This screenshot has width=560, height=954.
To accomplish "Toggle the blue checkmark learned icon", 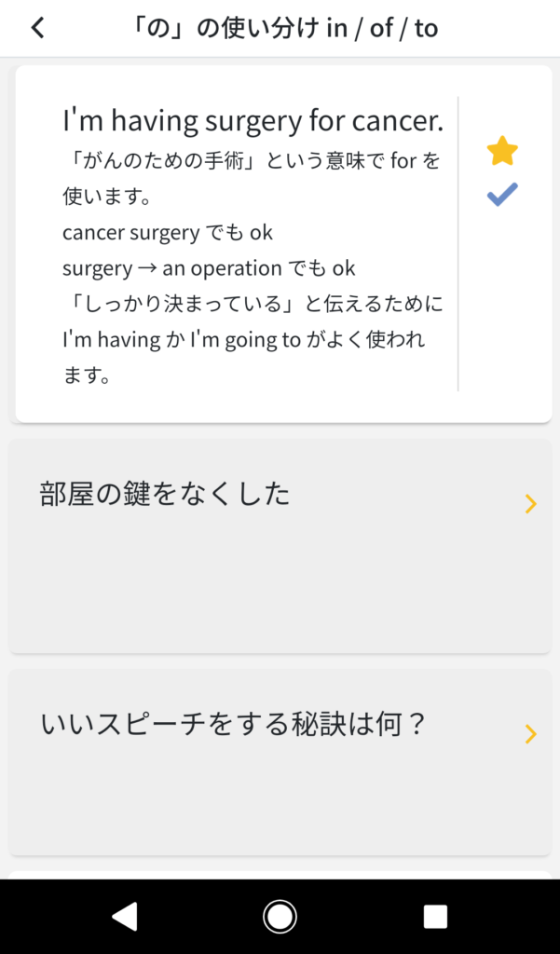I will point(502,195).
